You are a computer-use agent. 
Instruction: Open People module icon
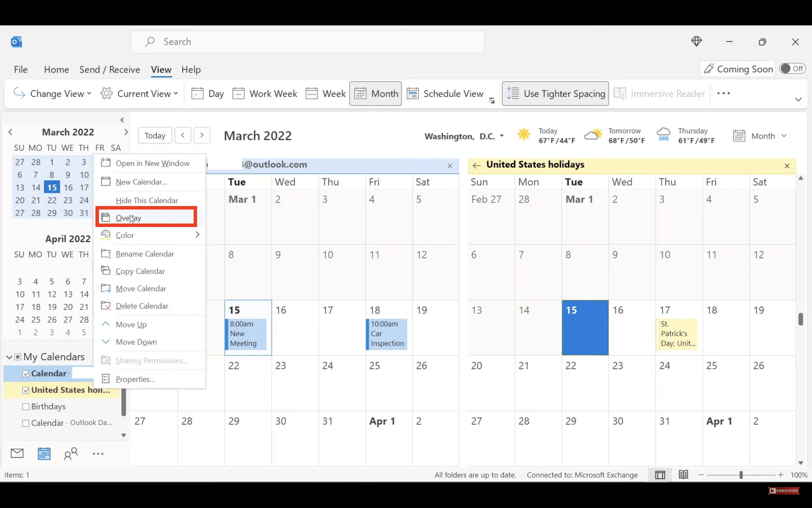71,454
